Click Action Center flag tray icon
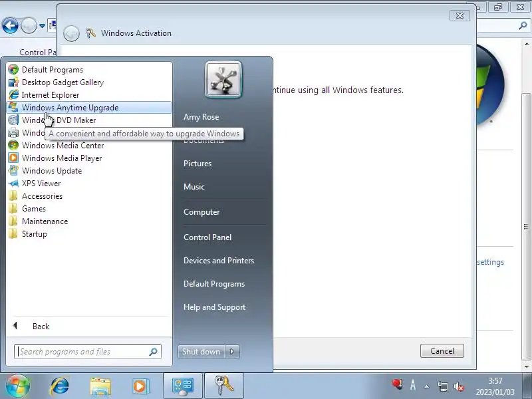Image resolution: width=532 pixels, height=399 pixels. pos(397,385)
